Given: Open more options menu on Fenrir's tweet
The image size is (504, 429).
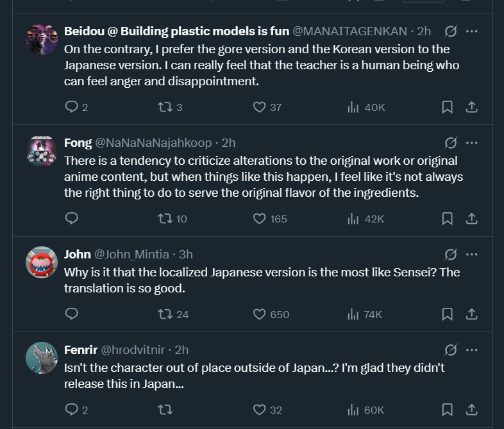Looking at the screenshot, I should click(471, 349).
